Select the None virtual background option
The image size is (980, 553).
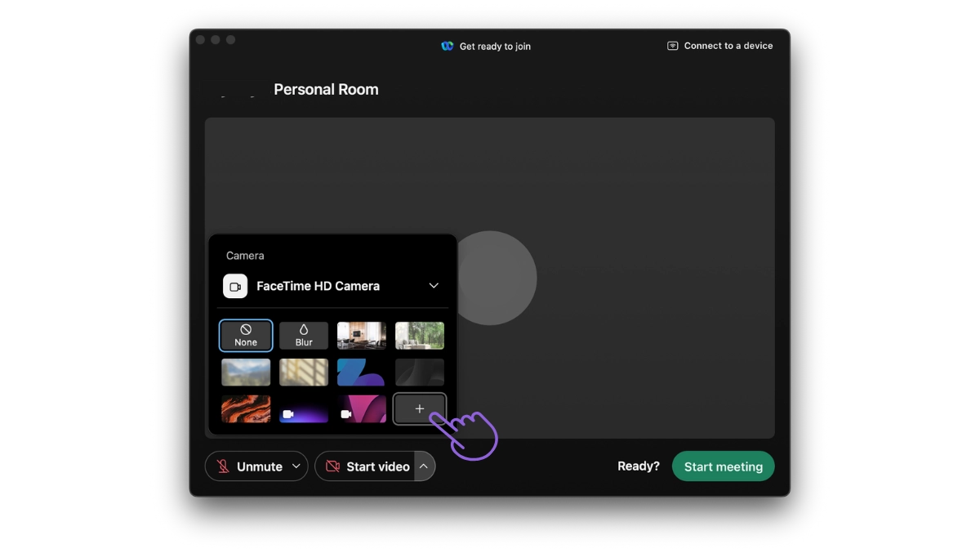click(x=245, y=335)
